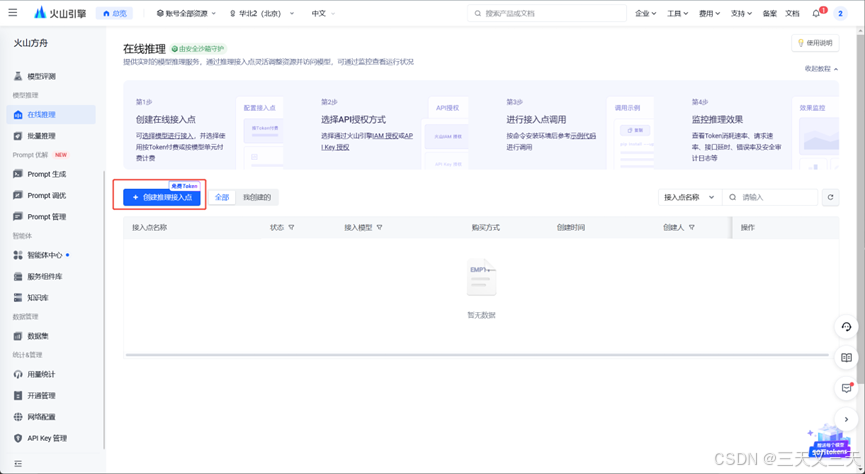The width and height of the screenshot is (865, 474).
Task: Focus the 搜索产品或文档 search box
Action: pos(547,13)
